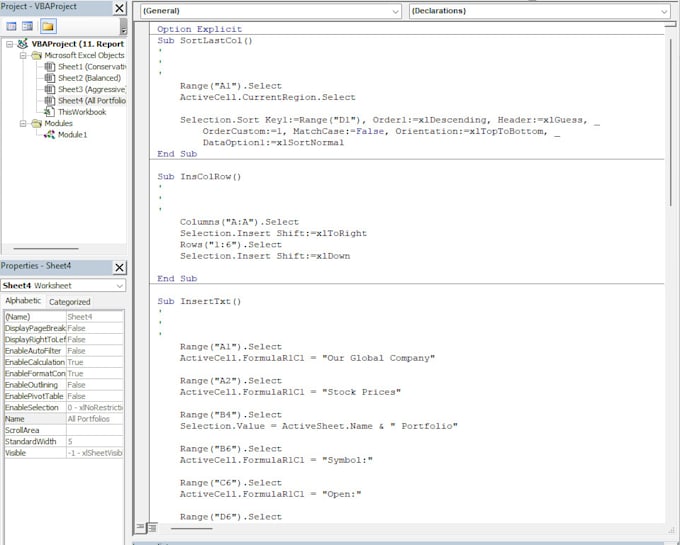Close the Properties - Sheet4 panel

tap(120, 268)
